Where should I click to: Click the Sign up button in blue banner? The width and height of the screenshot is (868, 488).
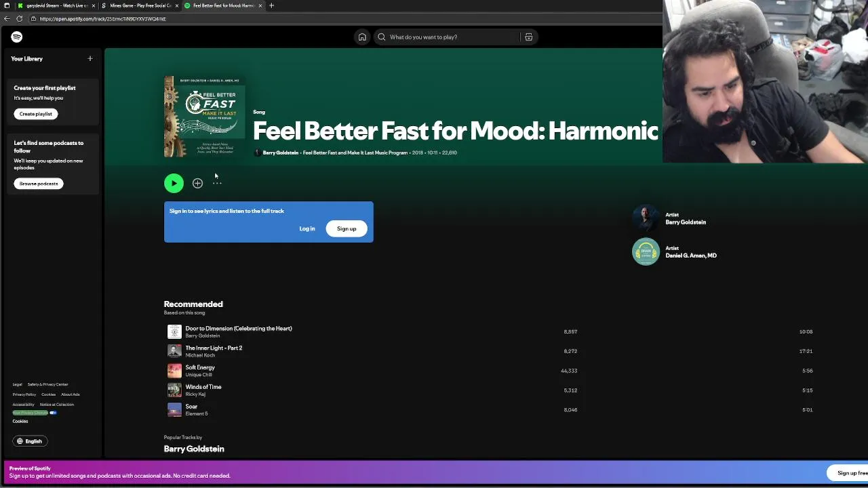(x=347, y=229)
